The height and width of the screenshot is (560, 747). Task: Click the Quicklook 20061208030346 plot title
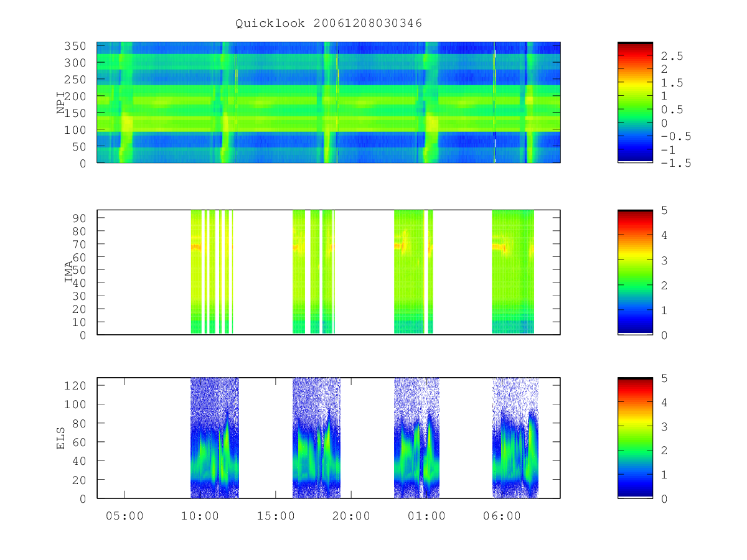(x=329, y=24)
